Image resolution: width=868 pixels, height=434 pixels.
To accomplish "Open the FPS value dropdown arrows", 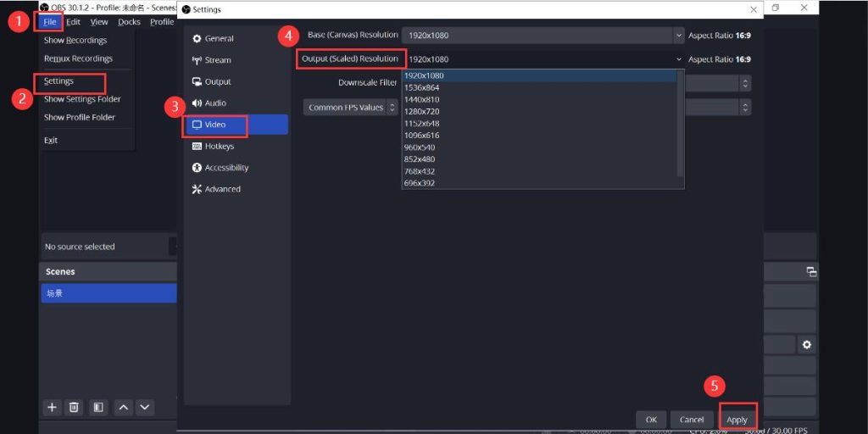I will tap(746, 108).
